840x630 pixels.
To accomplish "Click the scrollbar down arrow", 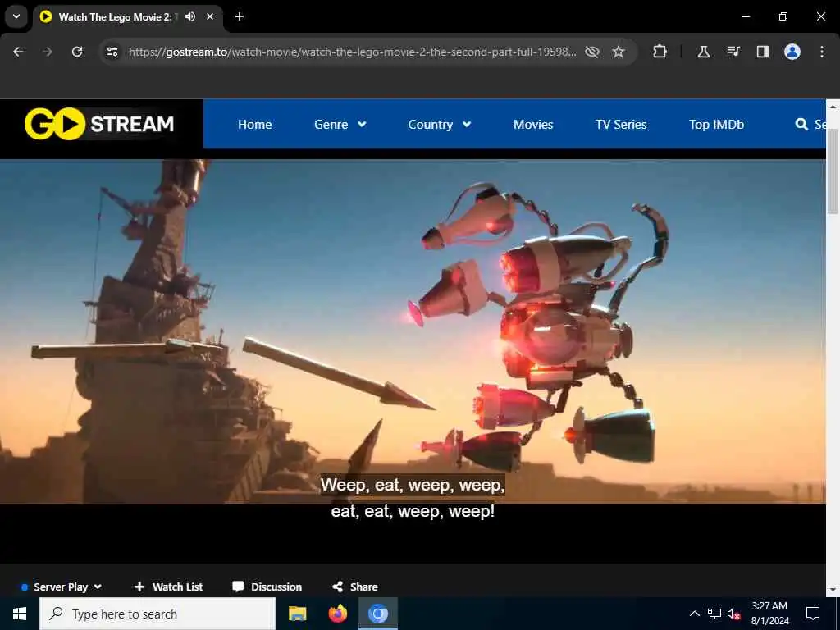I will point(833,590).
